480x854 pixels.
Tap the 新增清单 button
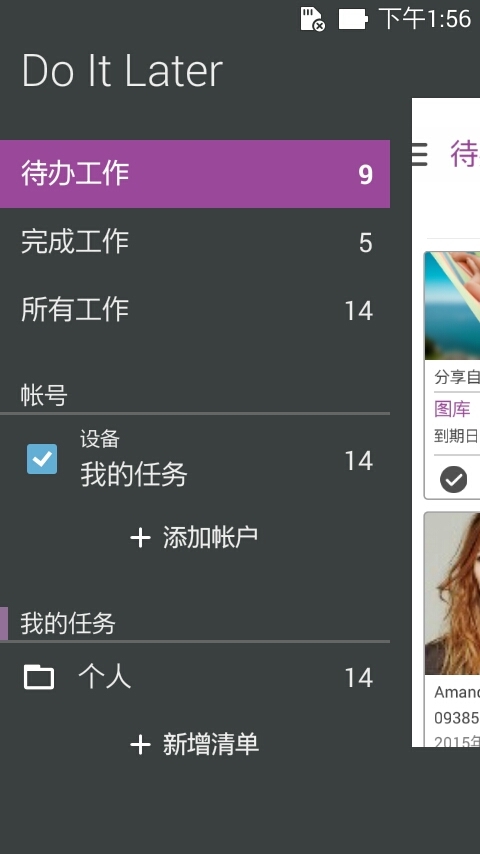195,745
